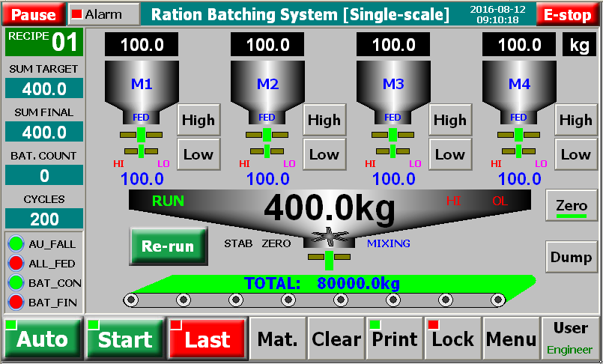Click the SUM FINAL value field
The image size is (603, 364).
point(44,132)
